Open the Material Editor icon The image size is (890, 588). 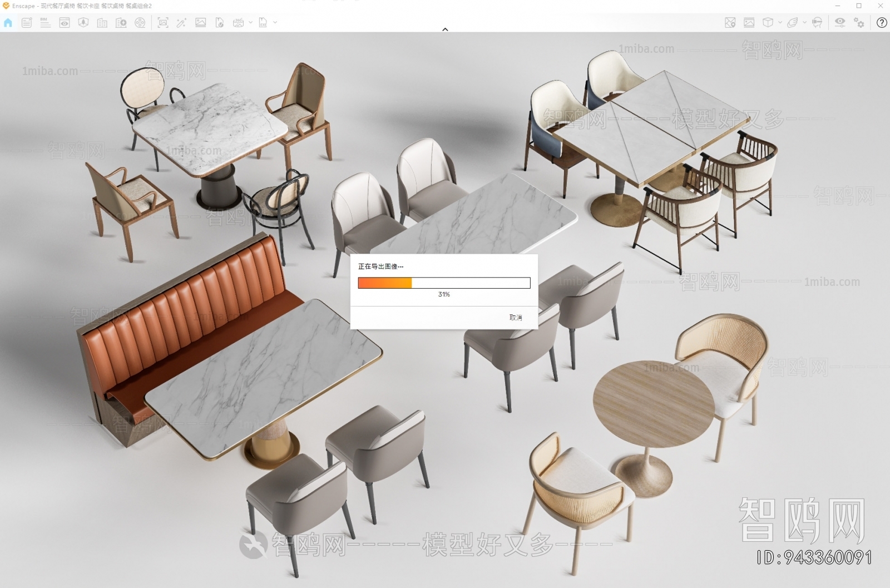(748, 23)
